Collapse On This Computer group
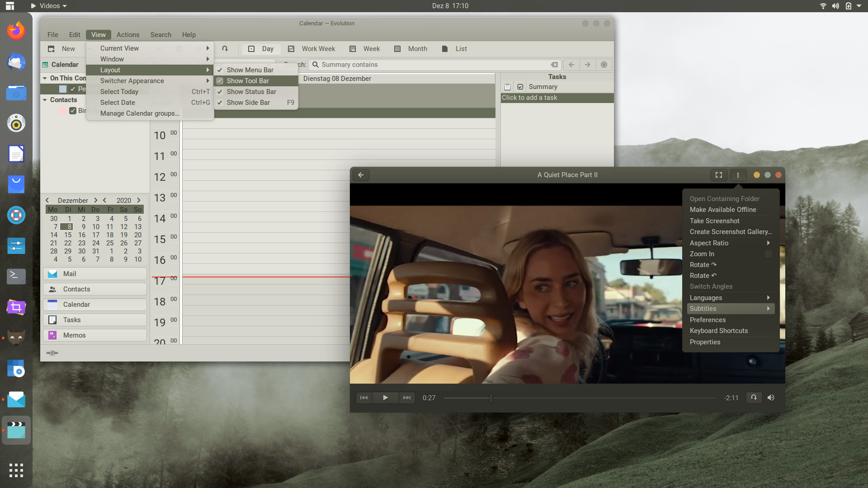868x488 pixels. (45, 78)
